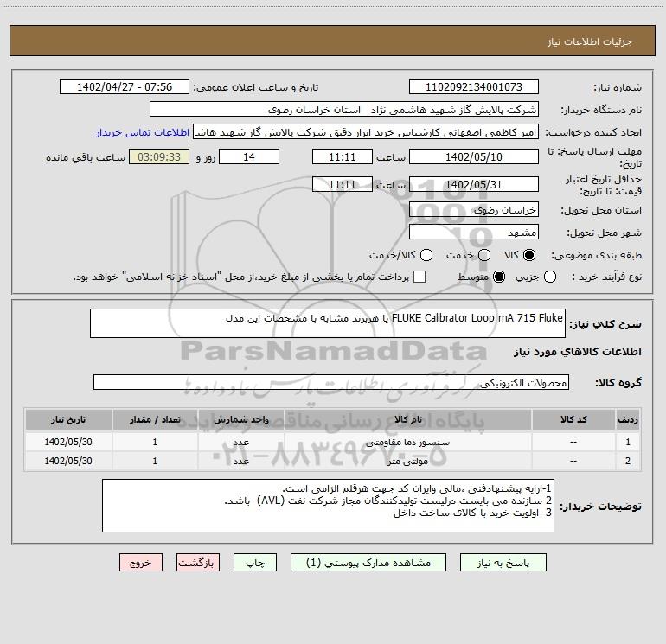Click the page title جزئیات اطلاعات نیاز
The image size is (666, 644).
590,41
